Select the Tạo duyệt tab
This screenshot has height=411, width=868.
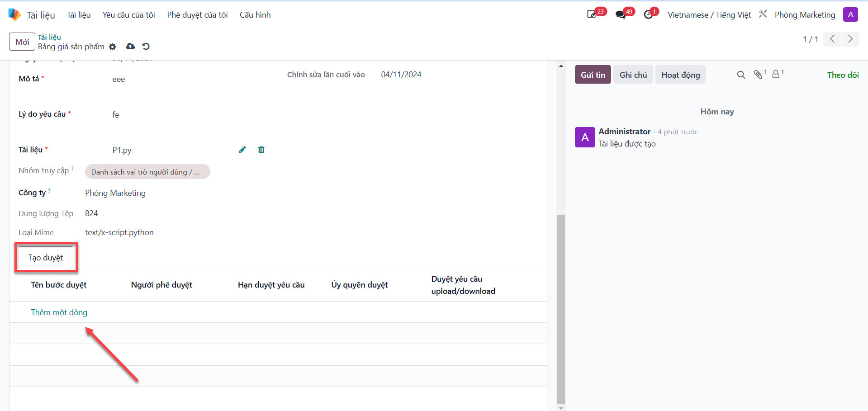tap(45, 257)
